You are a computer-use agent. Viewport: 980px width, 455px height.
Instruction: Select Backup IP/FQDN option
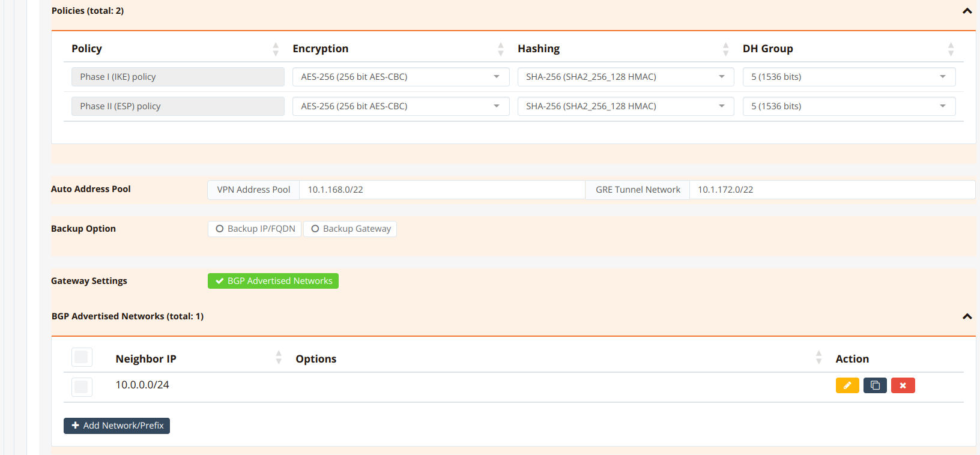(255, 229)
